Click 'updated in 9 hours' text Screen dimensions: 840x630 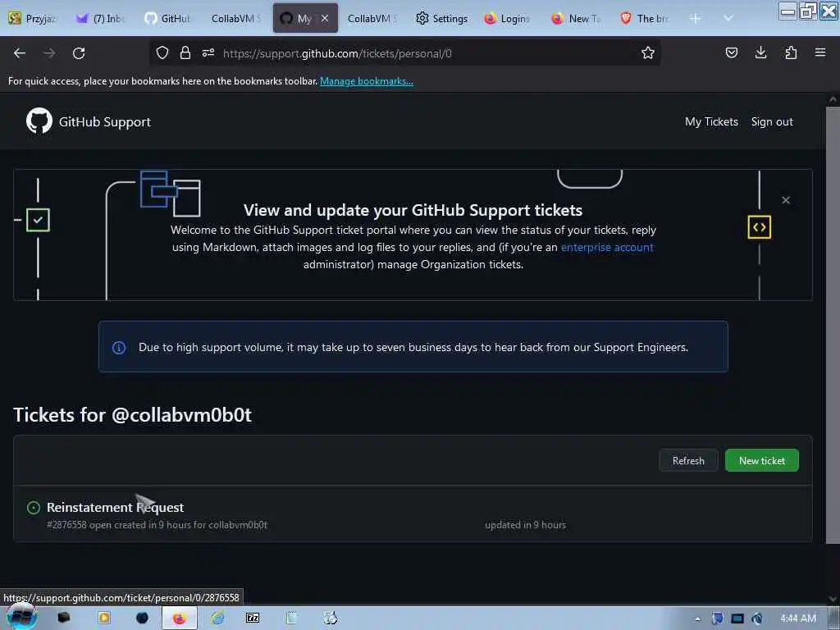[x=526, y=525]
